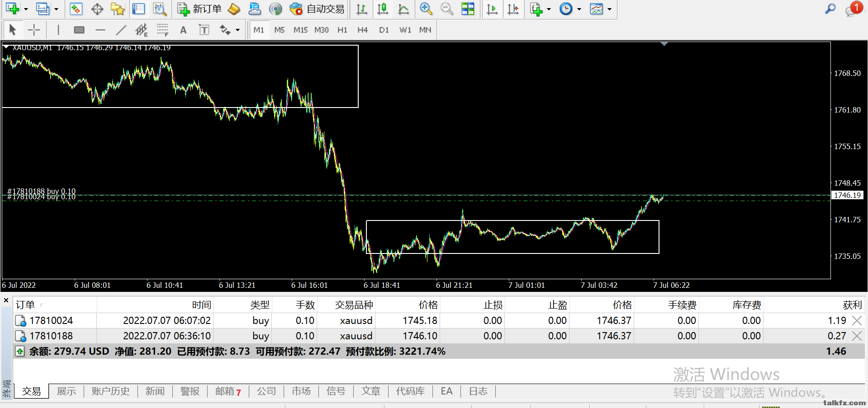This screenshot has width=868, height=408.
Task: Open the signals radar icon
Action: 275,9
